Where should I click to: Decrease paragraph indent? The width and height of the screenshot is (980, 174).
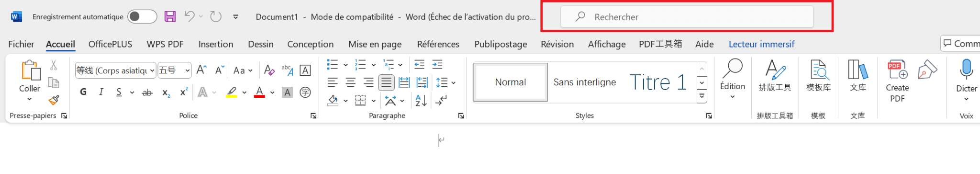point(419,64)
